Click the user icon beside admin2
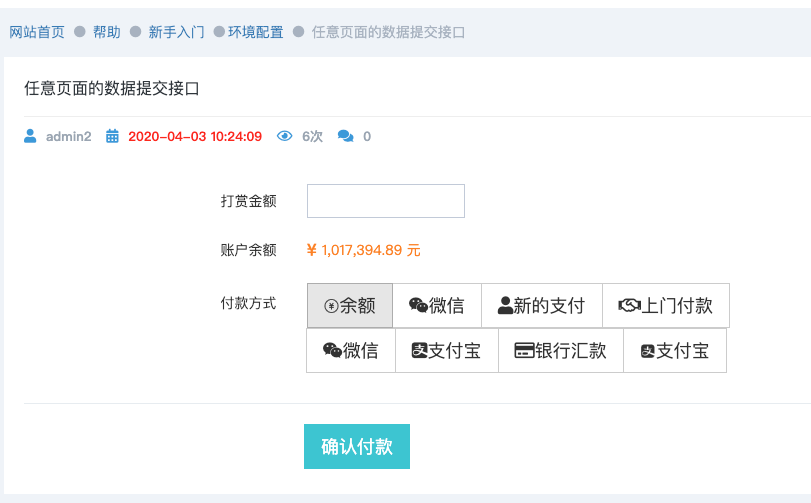The width and height of the screenshot is (811, 503). click(x=30, y=136)
